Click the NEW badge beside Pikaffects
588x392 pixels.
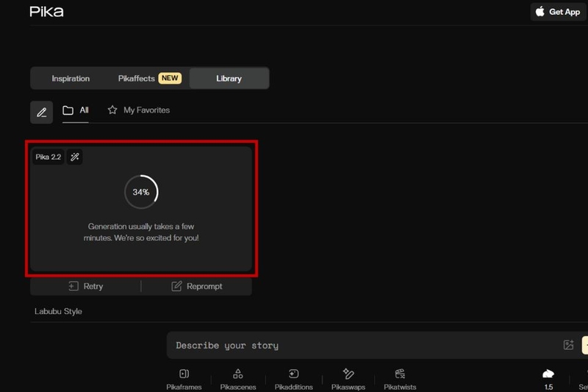[x=170, y=78]
